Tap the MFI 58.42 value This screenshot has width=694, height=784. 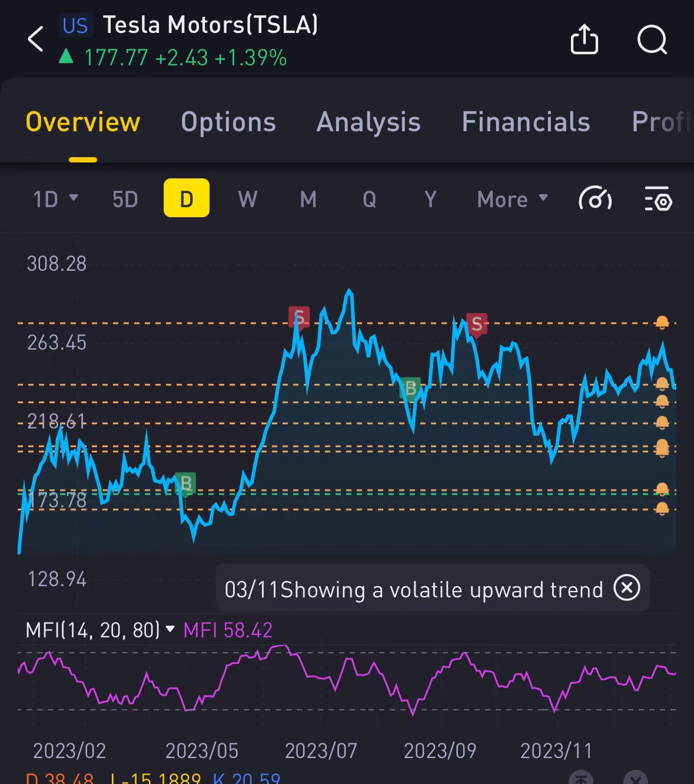click(228, 630)
